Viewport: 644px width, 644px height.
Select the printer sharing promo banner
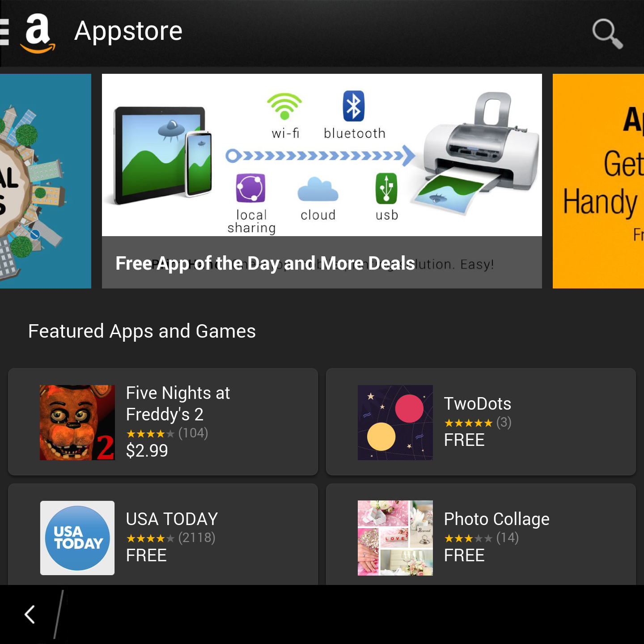pyautogui.click(x=322, y=155)
